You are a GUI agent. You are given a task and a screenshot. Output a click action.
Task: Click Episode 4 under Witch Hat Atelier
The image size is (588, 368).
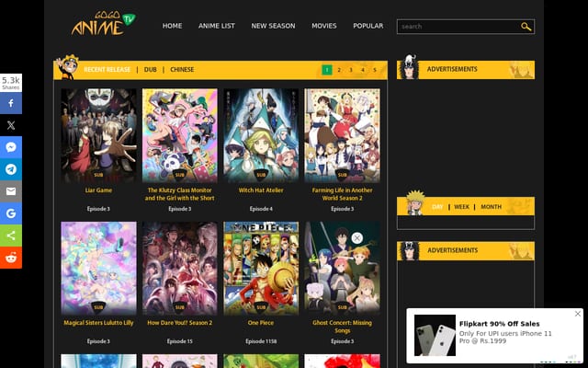pyautogui.click(x=261, y=209)
